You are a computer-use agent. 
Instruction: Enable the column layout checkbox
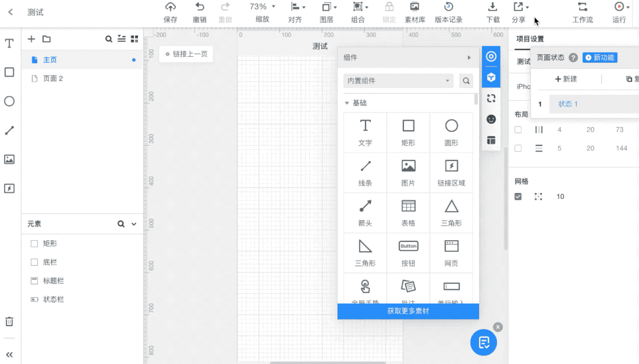pyautogui.click(x=518, y=130)
